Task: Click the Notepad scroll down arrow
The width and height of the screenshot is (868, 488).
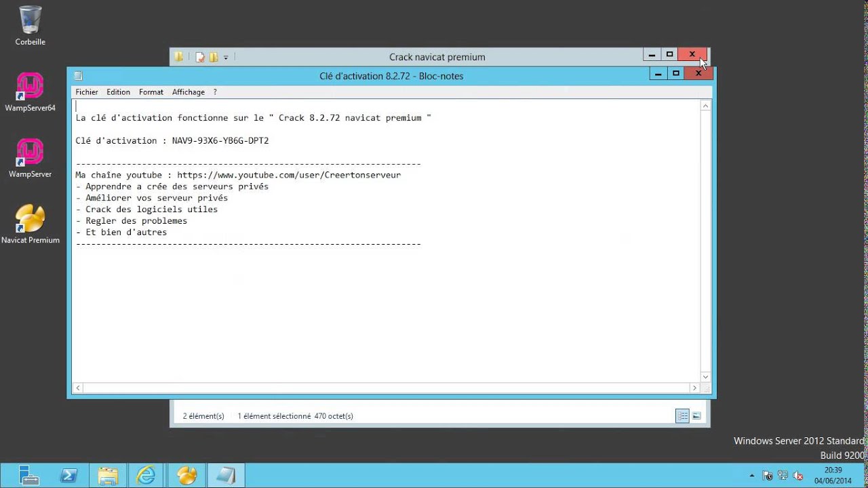Action: (x=705, y=377)
